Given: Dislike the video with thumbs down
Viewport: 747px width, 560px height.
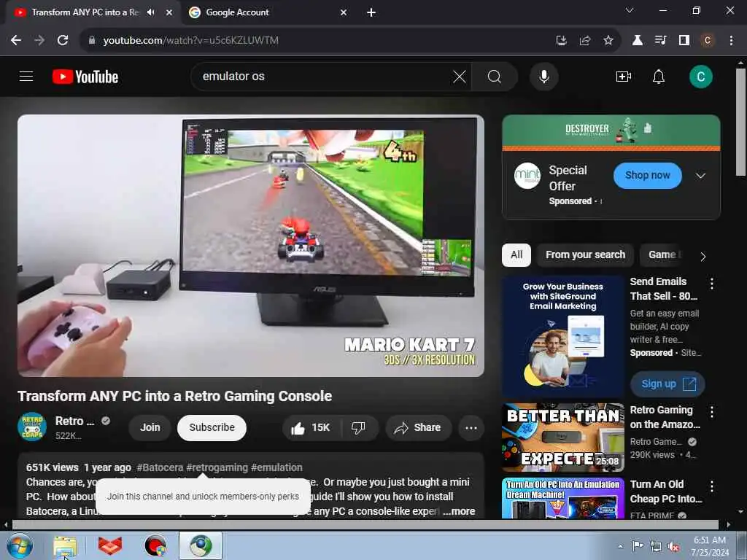Looking at the screenshot, I should (x=359, y=427).
